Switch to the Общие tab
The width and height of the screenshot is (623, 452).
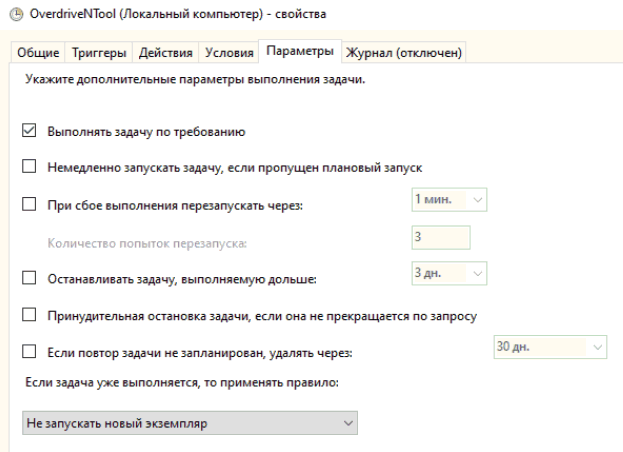pos(38,52)
